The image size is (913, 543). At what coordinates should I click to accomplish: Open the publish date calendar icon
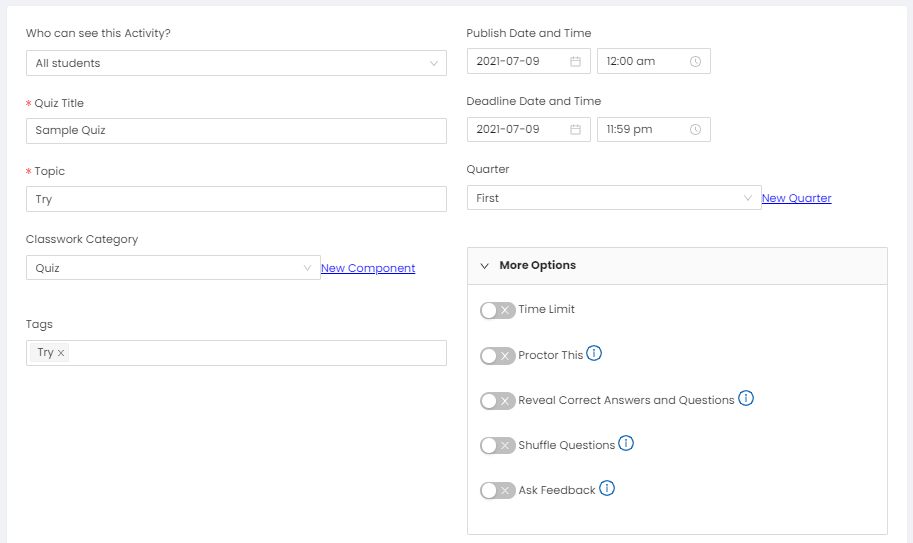point(575,61)
